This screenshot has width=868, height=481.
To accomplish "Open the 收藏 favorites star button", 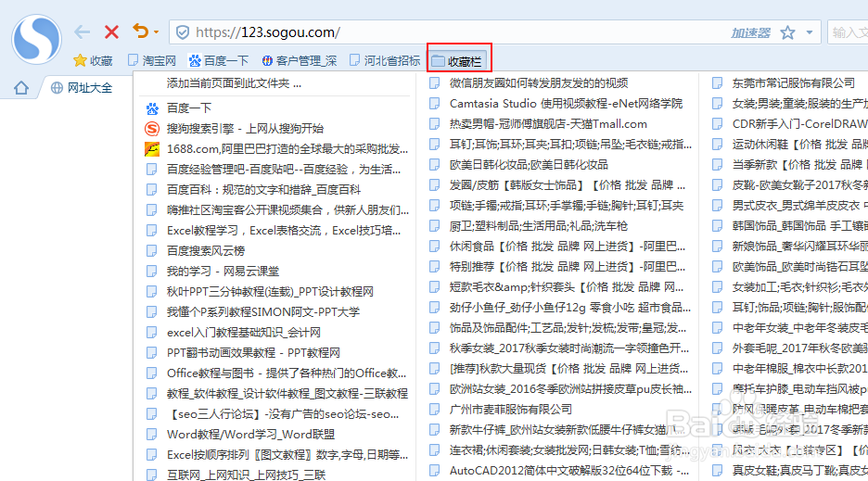I will pyautogui.click(x=93, y=61).
